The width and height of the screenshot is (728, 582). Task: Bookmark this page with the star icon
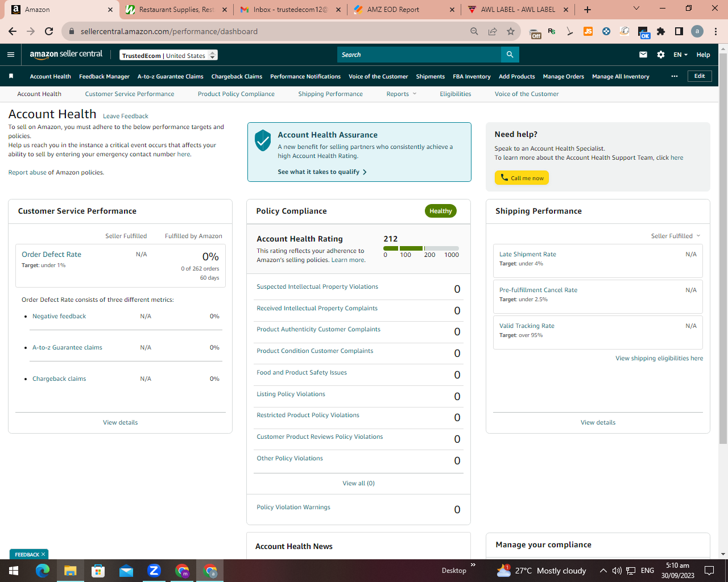click(511, 31)
